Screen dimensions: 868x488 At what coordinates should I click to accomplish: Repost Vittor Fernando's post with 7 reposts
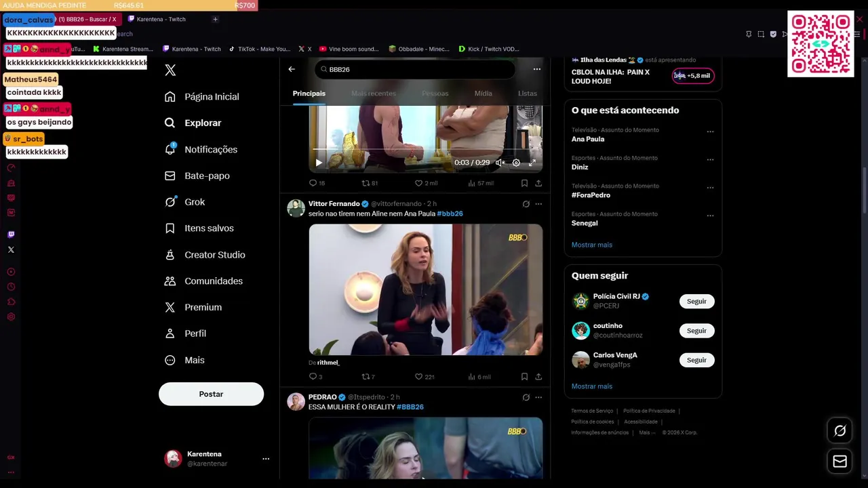coord(368,377)
